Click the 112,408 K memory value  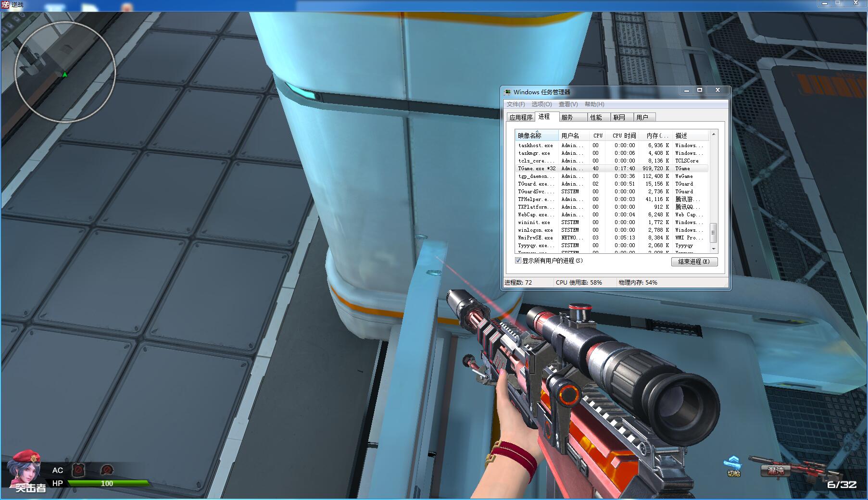coord(655,176)
